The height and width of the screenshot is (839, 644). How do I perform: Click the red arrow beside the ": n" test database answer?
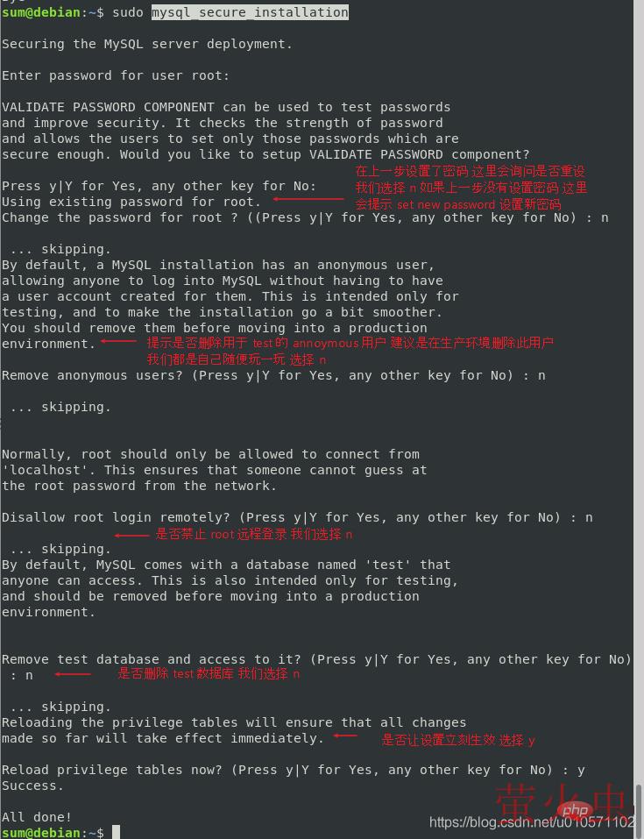[x=73, y=674]
